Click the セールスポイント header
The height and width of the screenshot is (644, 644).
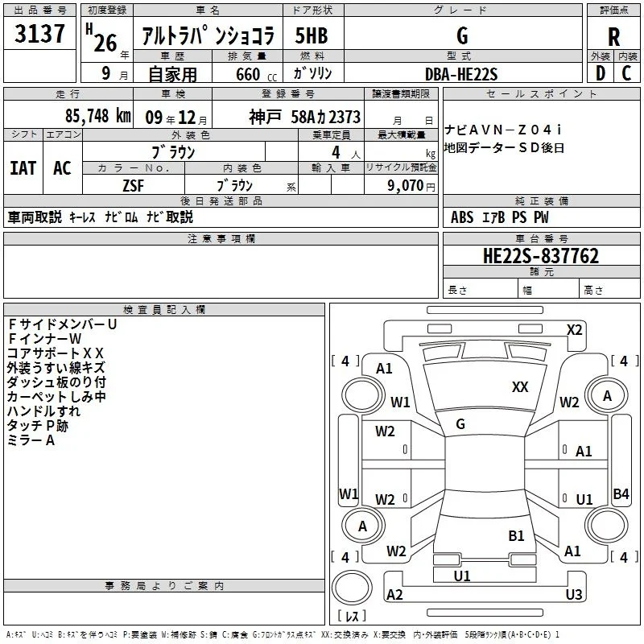tap(541, 93)
